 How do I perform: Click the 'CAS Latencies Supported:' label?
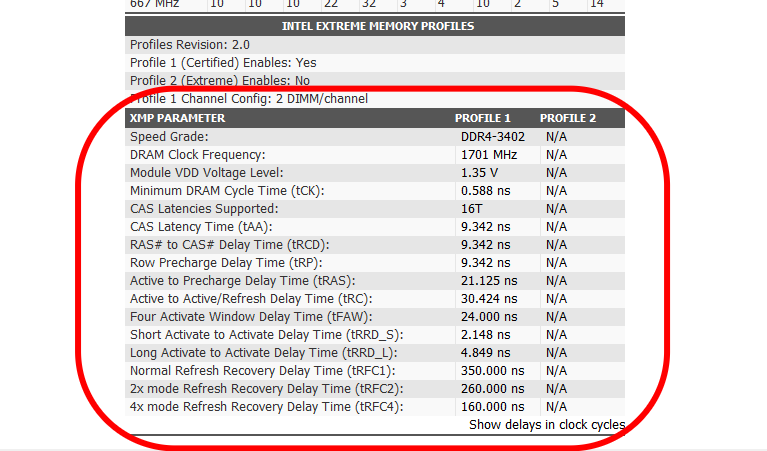pos(204,209)
